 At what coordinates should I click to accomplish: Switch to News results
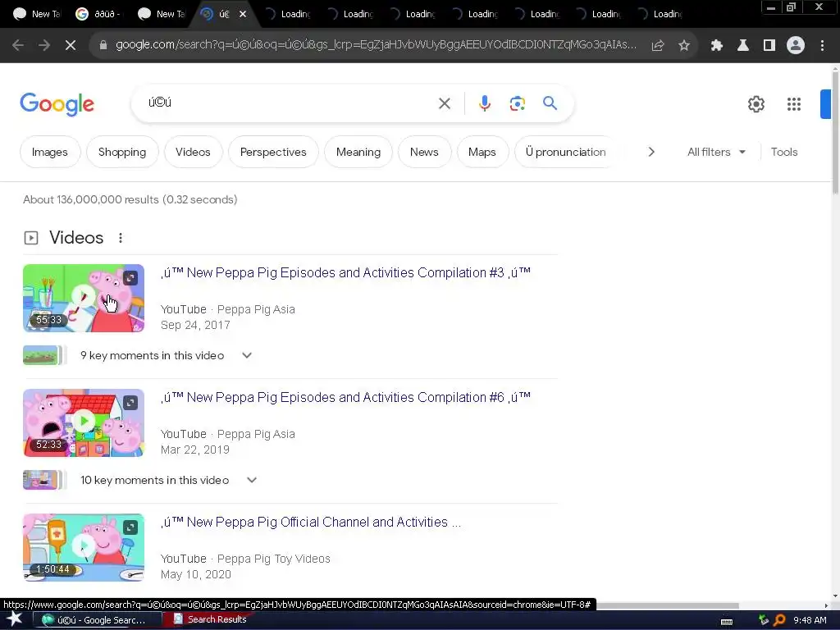click(x=424, y=152)
